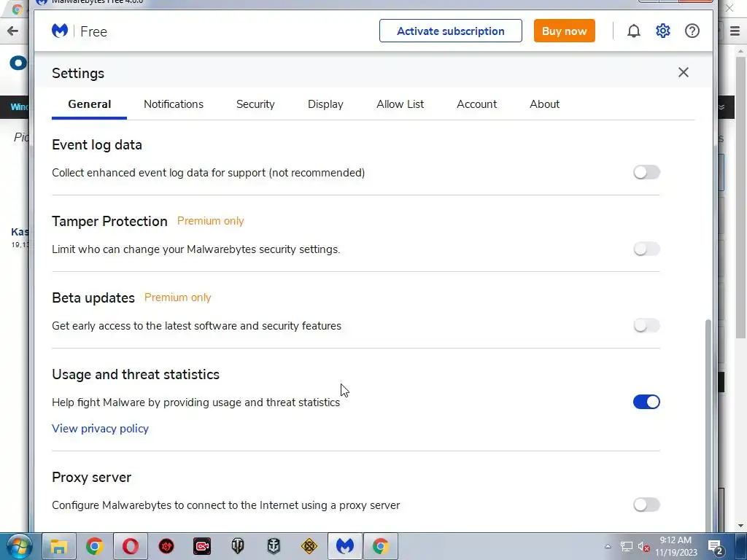Switch to the Account tab
Screen dimensions: 747x560
[x=477, y=104]
